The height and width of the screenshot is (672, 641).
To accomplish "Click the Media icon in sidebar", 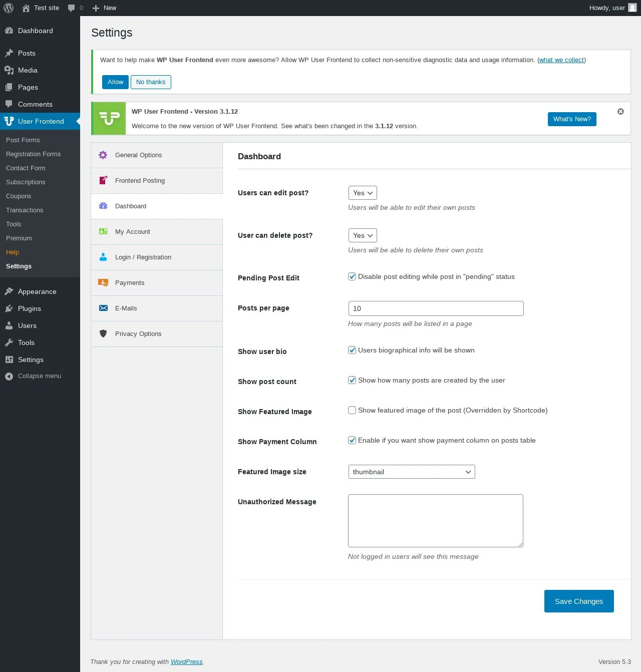I will [9, 70].
